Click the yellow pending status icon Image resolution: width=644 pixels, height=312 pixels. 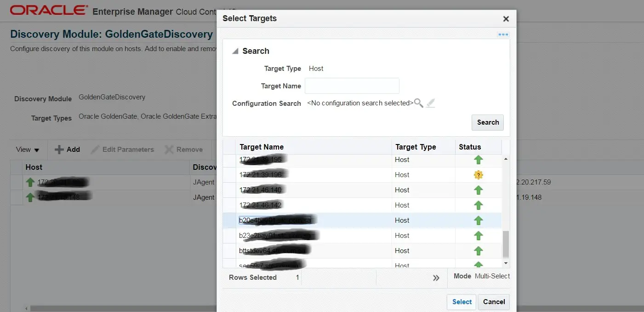tap(479, 175)
